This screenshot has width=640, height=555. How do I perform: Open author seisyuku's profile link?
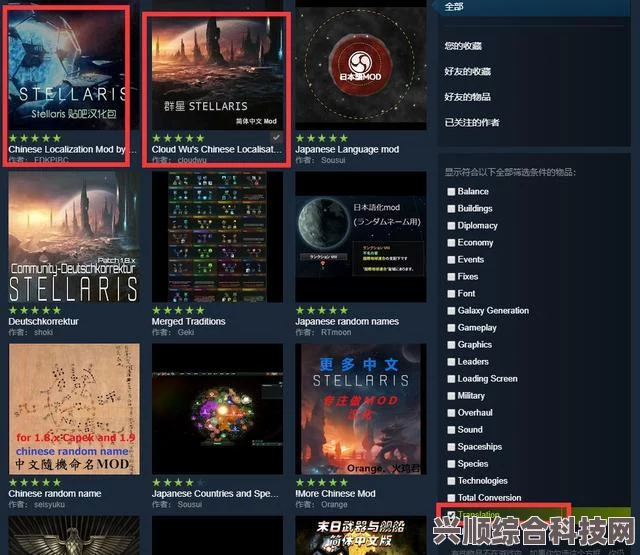coord(49,505)
